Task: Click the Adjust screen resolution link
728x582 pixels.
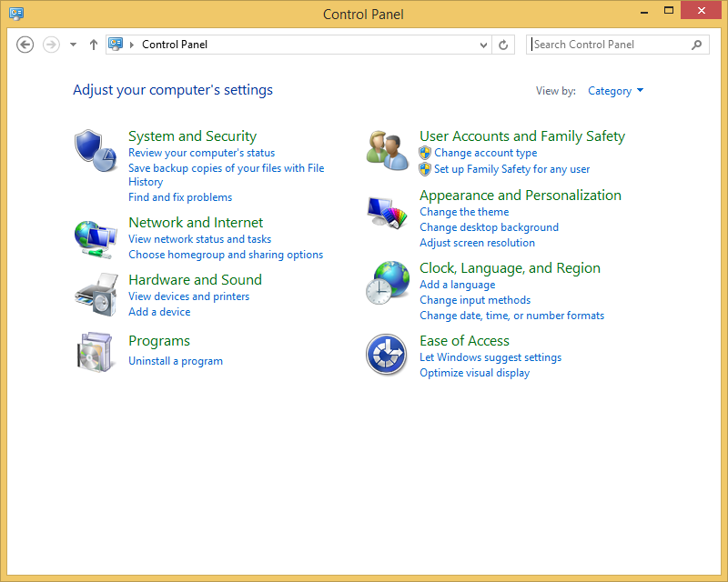Action: click(477, 243)
